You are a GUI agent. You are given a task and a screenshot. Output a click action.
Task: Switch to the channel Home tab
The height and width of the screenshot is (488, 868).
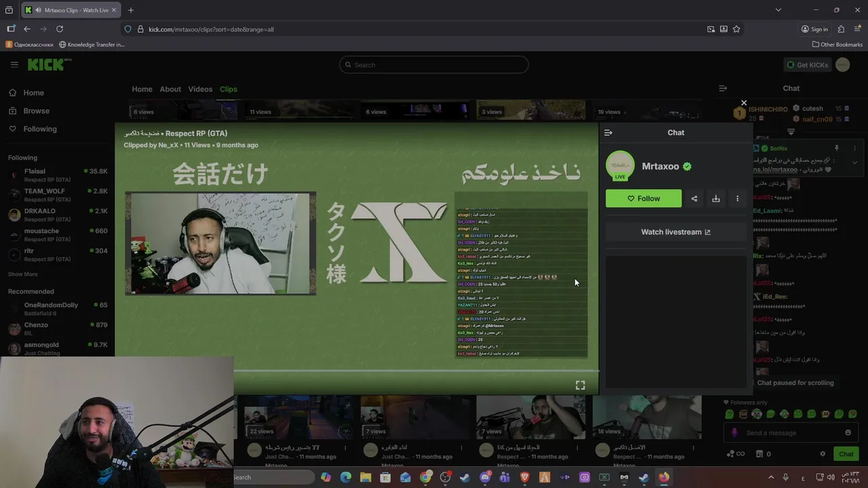click(142, 89)
